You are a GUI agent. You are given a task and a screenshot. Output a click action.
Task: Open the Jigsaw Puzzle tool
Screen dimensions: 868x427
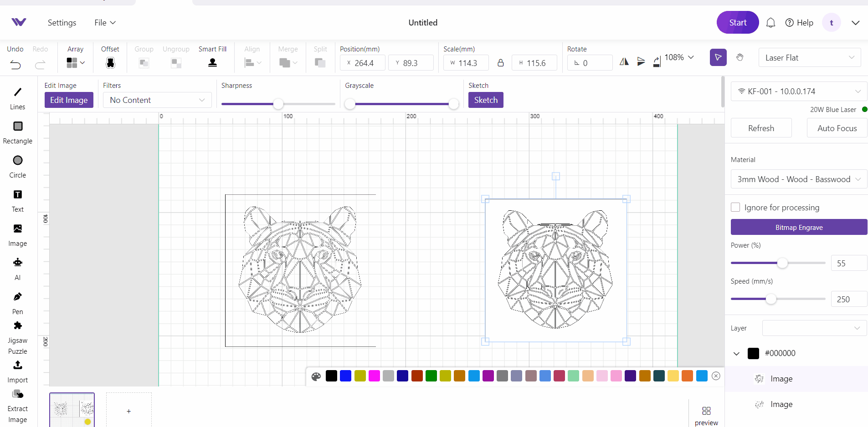click(x=18, y=326)
